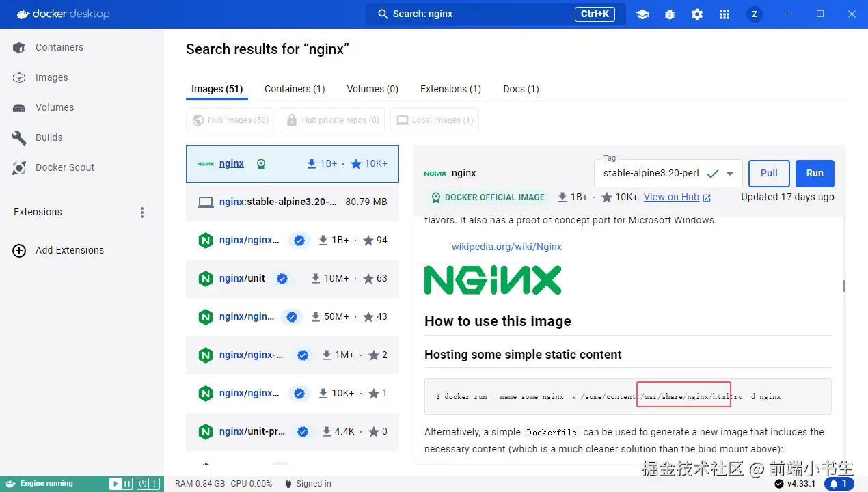Open engine options three-dot icon
The height and width of the screenshot is (492, 868).
(154, 484)
